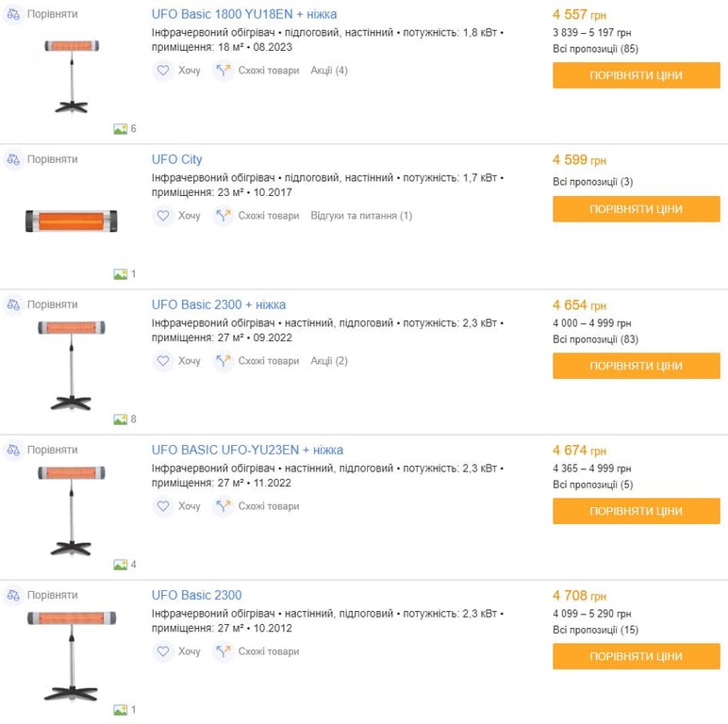Click the image count icon for UFO BASIC UFO-YU23EN

pos(121,565)
